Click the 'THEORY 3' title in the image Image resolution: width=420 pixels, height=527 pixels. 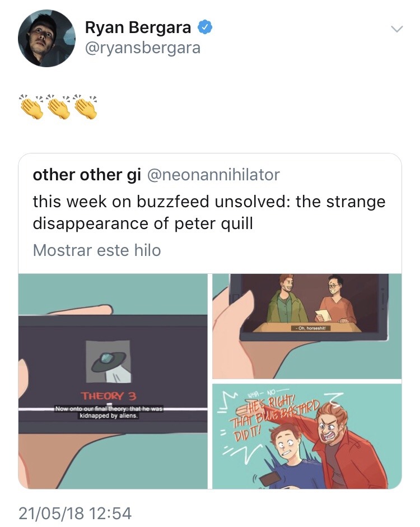pos(108,396)
